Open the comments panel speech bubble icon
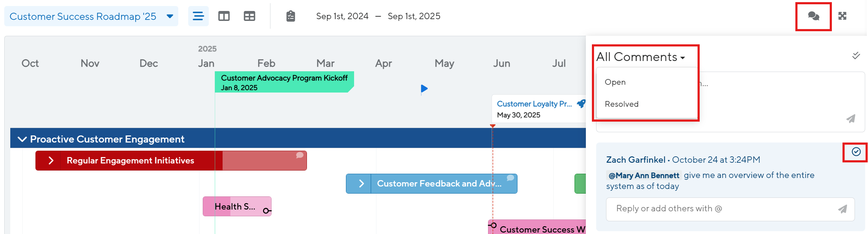Screen dimensions: 868x234 tap(813, 16)
